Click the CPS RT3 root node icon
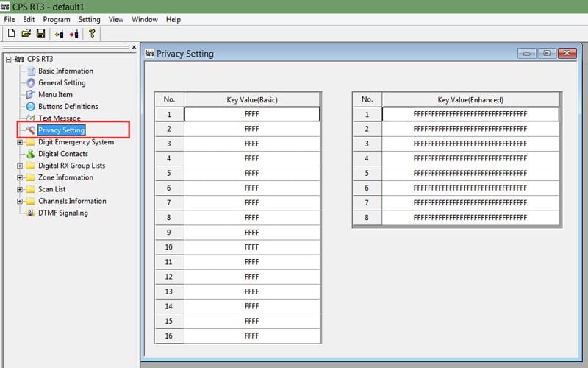This screenshot has height=368, width=588. tap(20, 60)
